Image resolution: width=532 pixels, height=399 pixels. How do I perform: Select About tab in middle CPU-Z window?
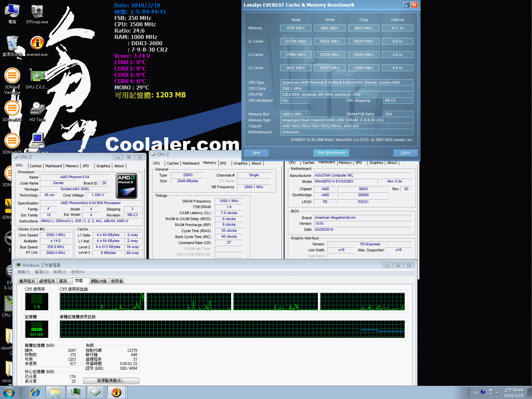point(256,163)
